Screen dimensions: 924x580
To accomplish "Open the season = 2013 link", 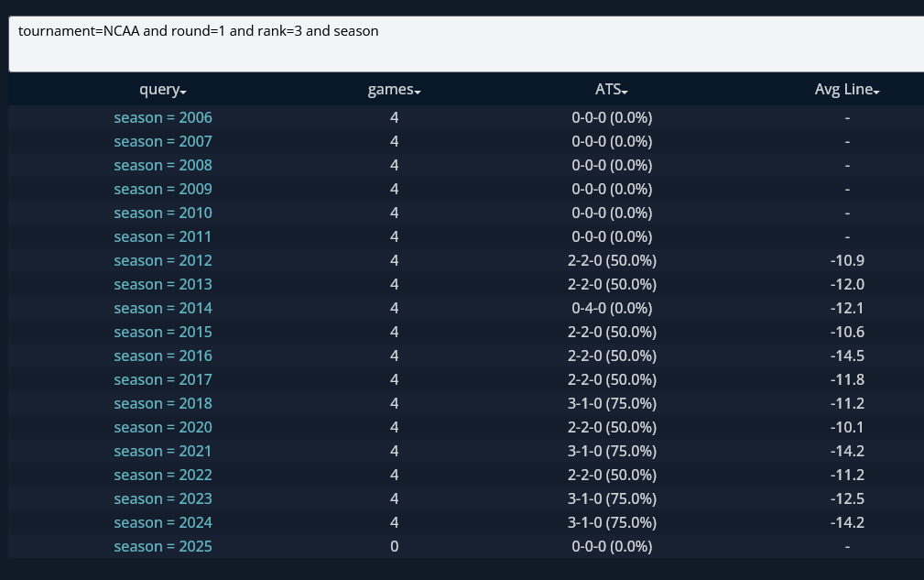I will tap(163, 285).
